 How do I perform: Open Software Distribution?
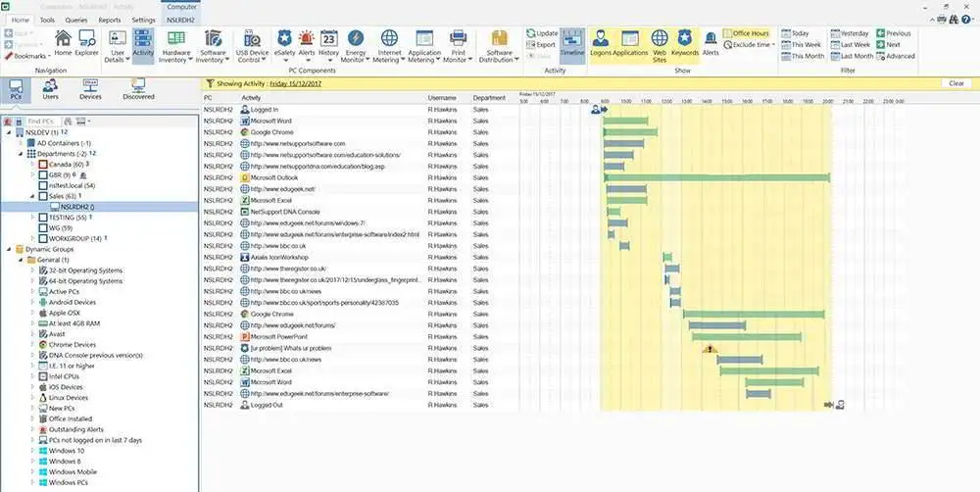coord(500,46)
